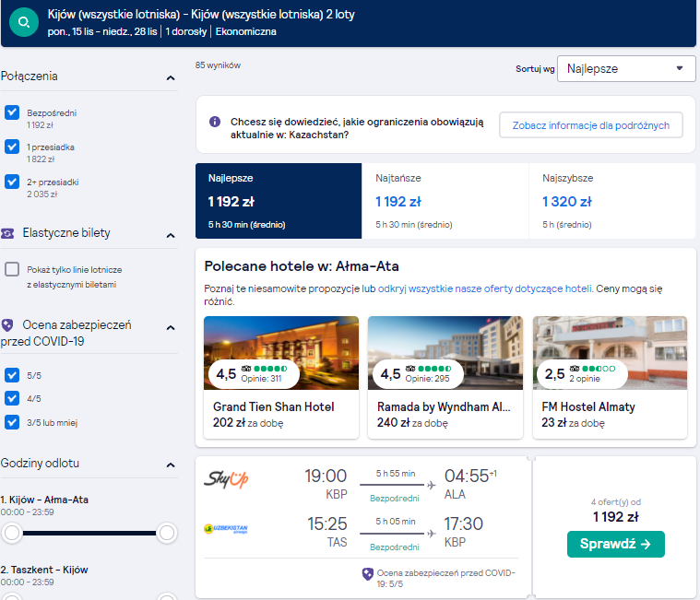The height and width of the screenshot is (600, 700).
Task: Click the green search magnifier icon
Action: click(x=24, y=22)
